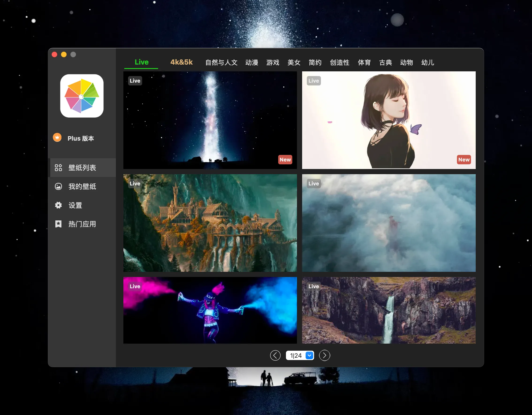Go to next page with right arrow
Screen dimensions: 532x415
[324, 355]
